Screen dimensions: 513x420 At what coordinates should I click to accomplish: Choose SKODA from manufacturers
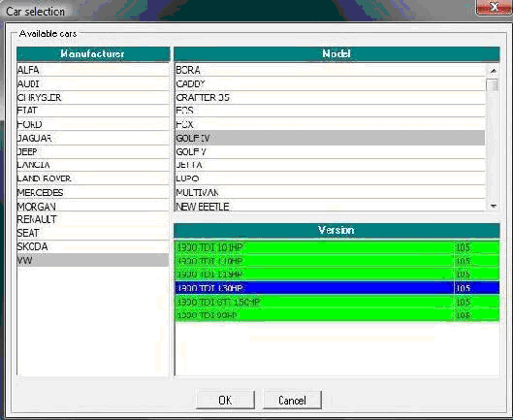[93, 246]
